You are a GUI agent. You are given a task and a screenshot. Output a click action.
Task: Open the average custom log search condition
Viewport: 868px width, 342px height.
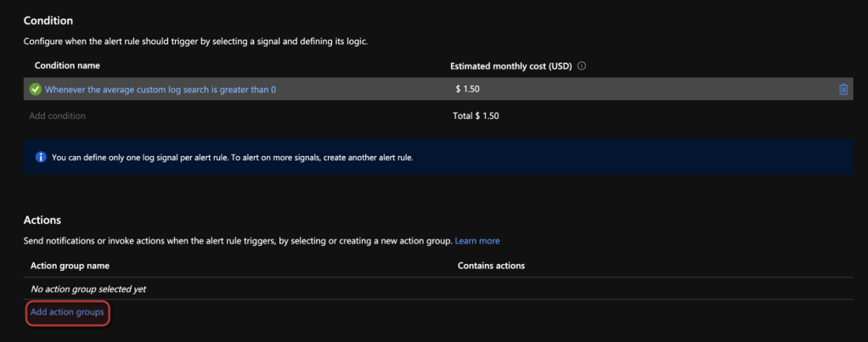(160, 89)
